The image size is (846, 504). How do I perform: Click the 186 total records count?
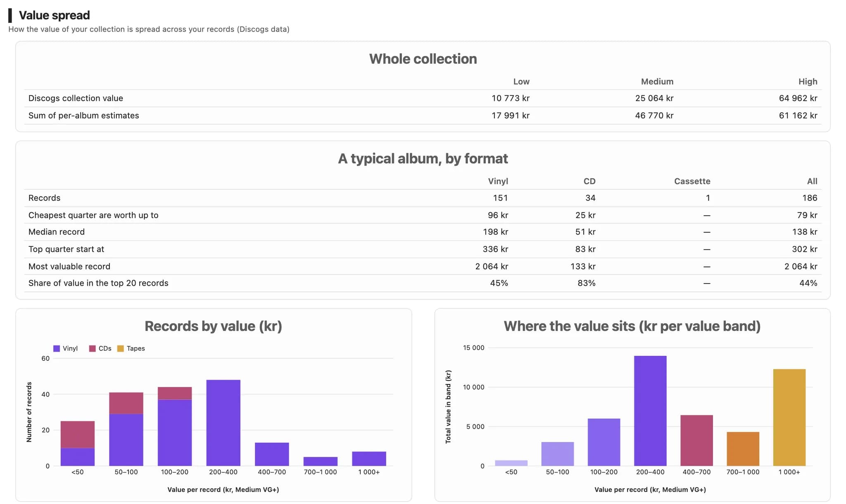tap(810, 198)
